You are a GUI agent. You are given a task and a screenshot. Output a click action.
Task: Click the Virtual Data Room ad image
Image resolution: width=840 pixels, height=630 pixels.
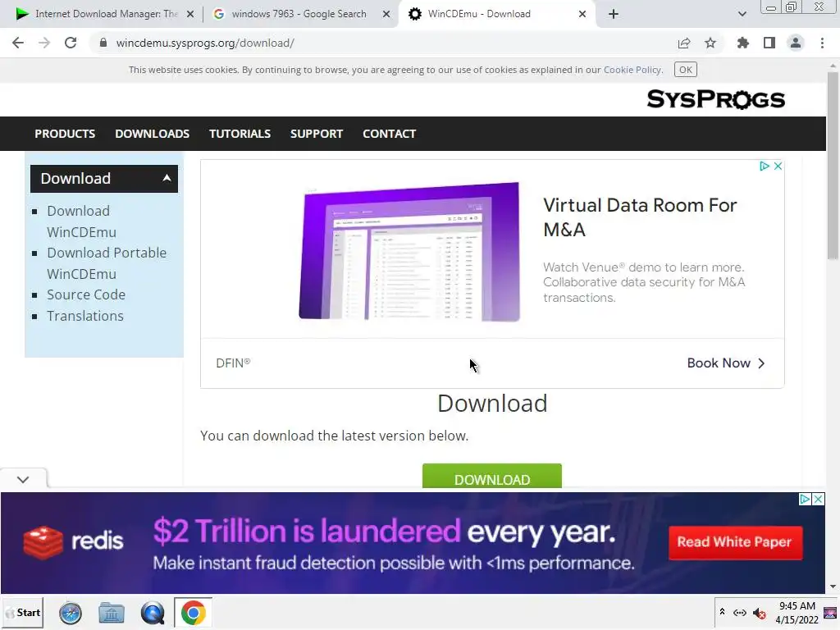coord(409,252)
